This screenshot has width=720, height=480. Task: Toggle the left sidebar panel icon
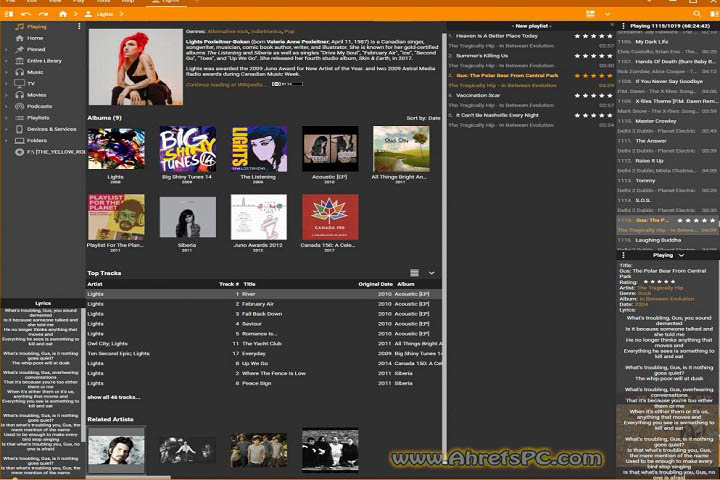click(x=9, y=14)
